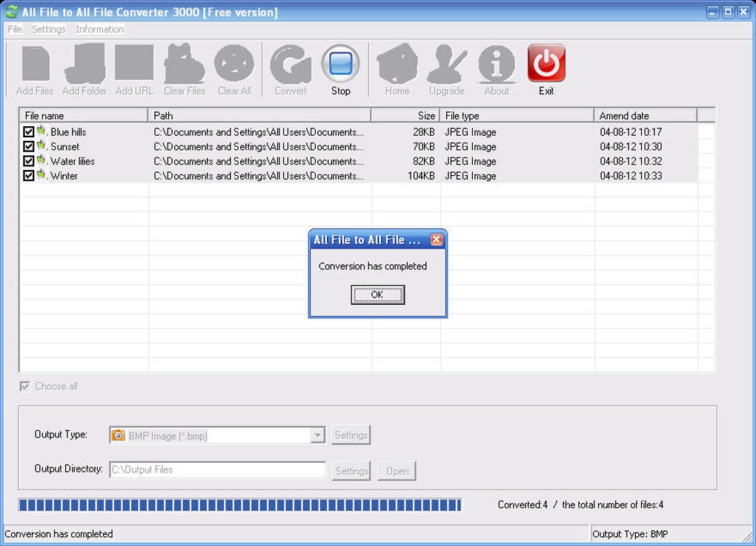Select the Blue hills file name
This screenshot has width=756, height=546.
click(x=68, y=132)
